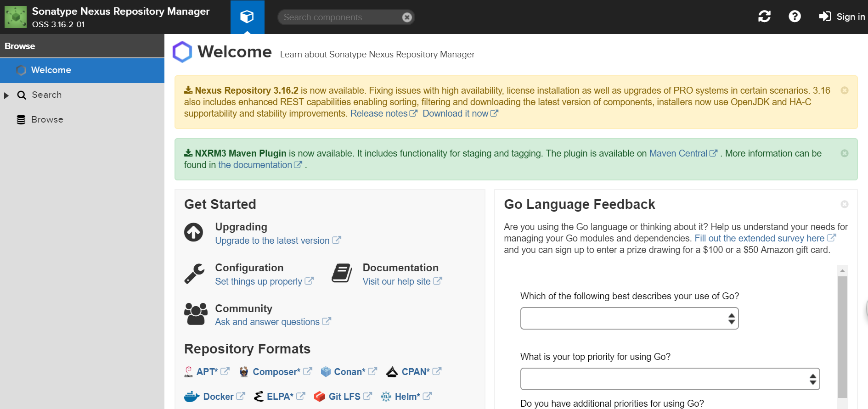Open the Conan format link

click(x=349, y=372)
